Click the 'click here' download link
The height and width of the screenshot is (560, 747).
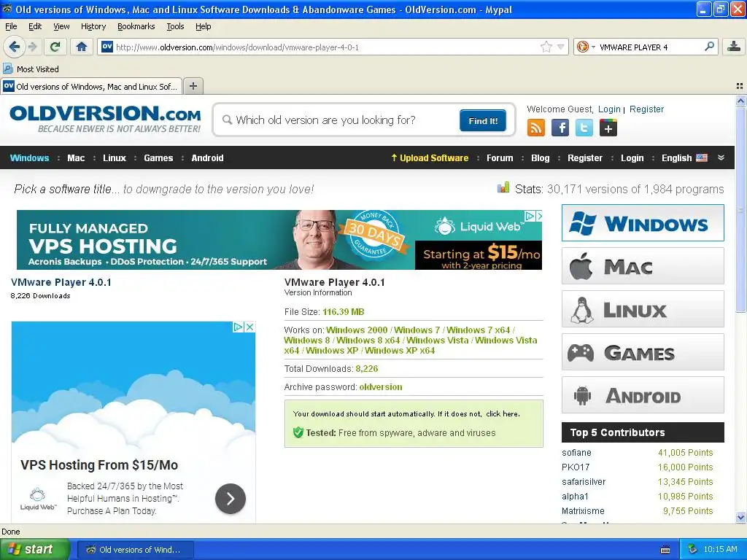(502, 414)
